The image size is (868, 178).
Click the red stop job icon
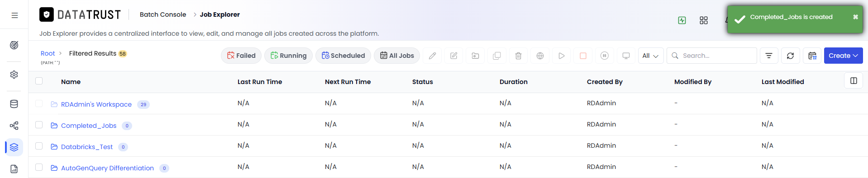pos(583,56)
